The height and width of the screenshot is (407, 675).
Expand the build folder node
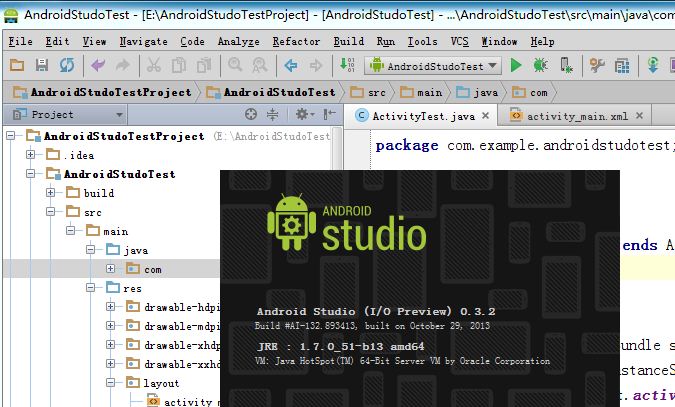50,193
